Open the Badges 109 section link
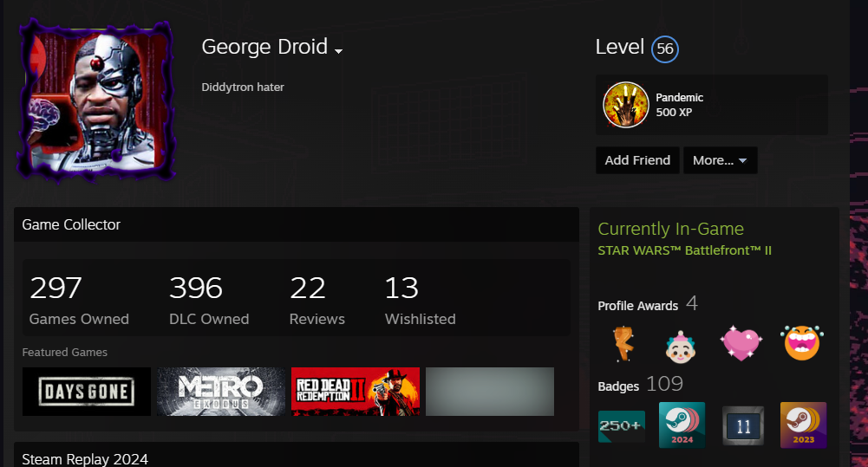The image size is (868, 467). pyautogui.click(x=641, y=385)
